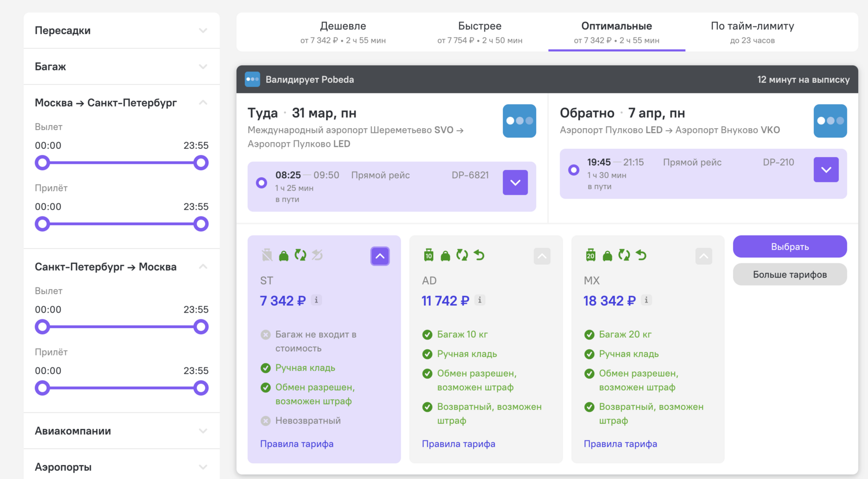Click left handle of SPb–Moscow Вылет slider
Image resolution: width=868 pixels, height=479 pixels.
tap(42, 327)
